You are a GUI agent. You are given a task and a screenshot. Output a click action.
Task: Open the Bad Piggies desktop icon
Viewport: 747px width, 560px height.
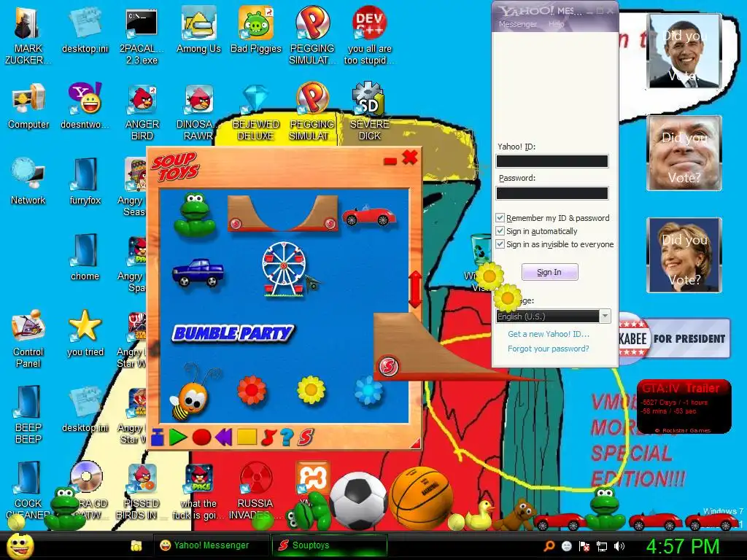256,31
